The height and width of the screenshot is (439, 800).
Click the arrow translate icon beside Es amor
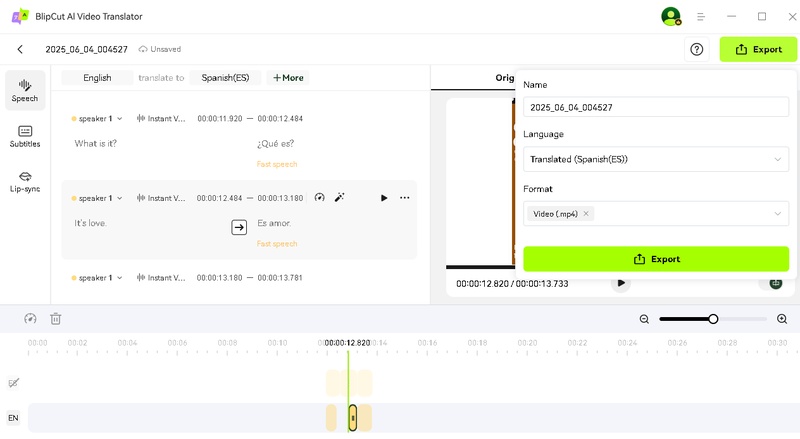pos(239,227)
